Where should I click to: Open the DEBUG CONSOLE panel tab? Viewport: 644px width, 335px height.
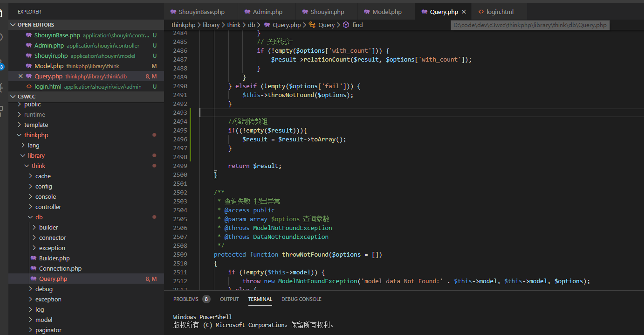tap(301, 299)
